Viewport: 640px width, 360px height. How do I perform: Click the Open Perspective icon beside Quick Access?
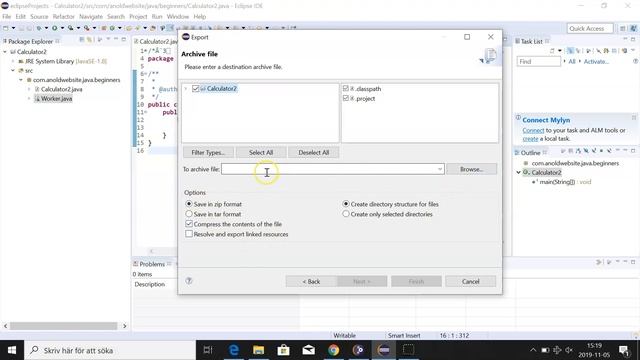[622, 28]
